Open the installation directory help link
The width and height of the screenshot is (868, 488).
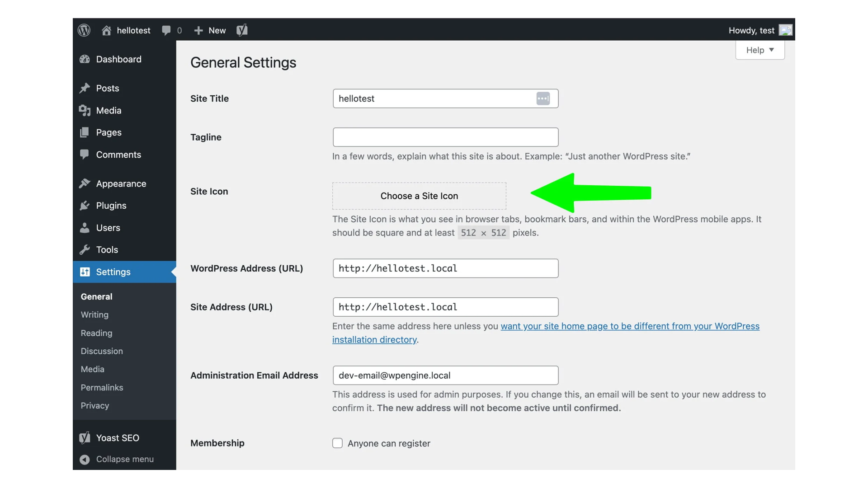(374, 340)
